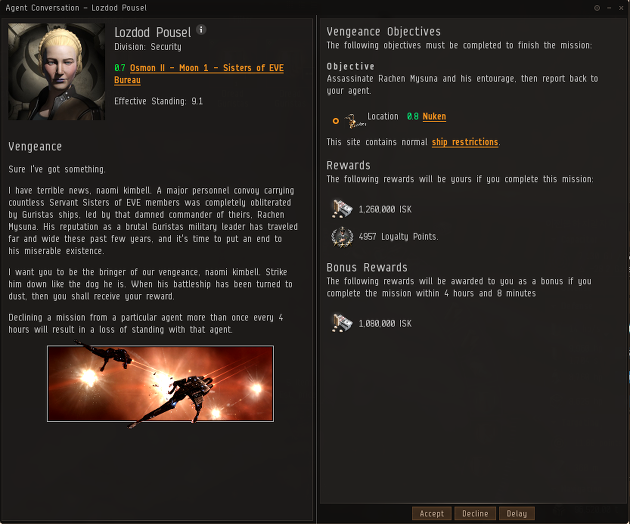Click the mission battle scene image
The image size is (630, 524).
pyautogui.click(x=160, y=383)
